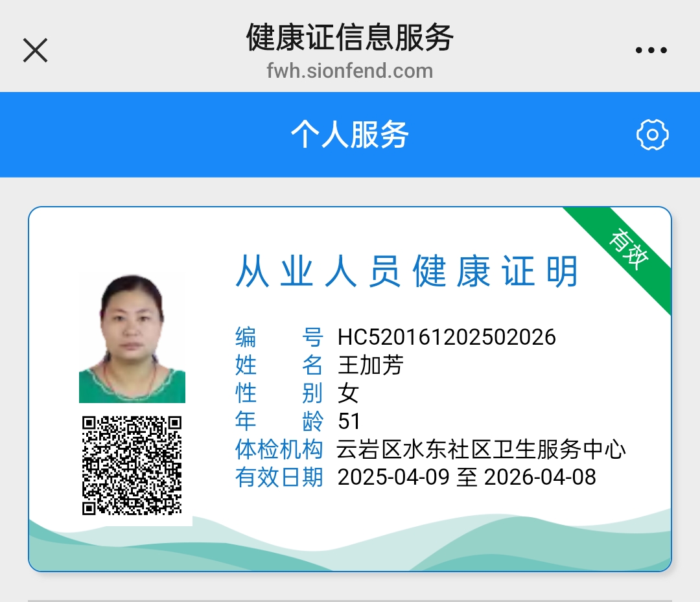
Task: Open the three-dot more options menu
Action: click(x=651, y=51)
